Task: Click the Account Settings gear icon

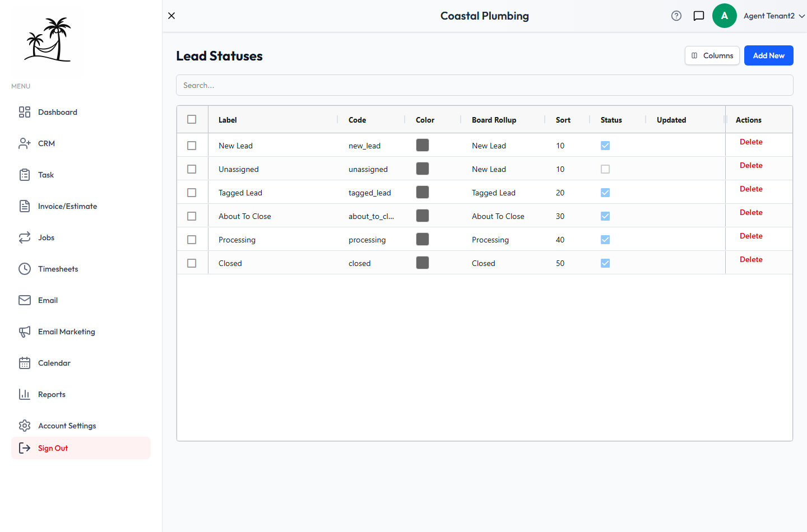Action: (25, 426)
